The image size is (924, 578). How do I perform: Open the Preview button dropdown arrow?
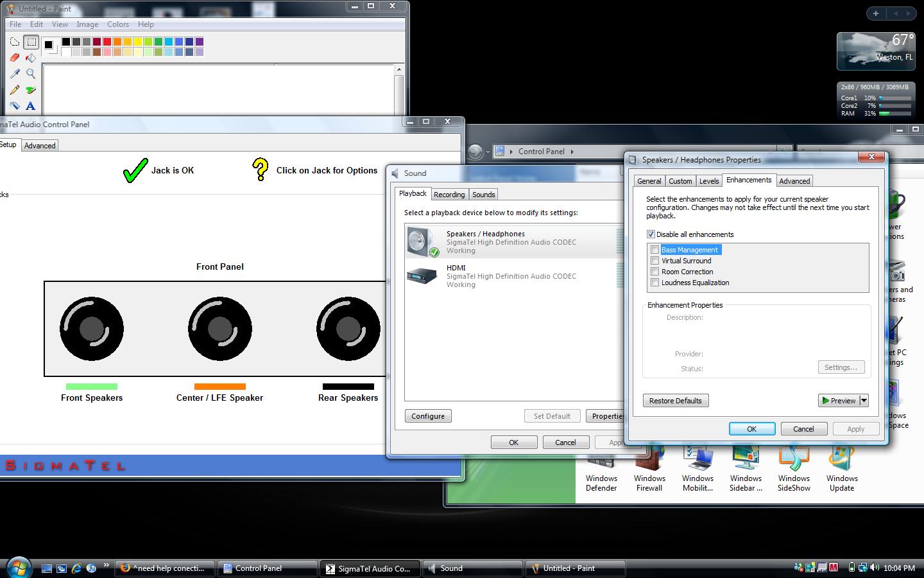tap(864, 401)
